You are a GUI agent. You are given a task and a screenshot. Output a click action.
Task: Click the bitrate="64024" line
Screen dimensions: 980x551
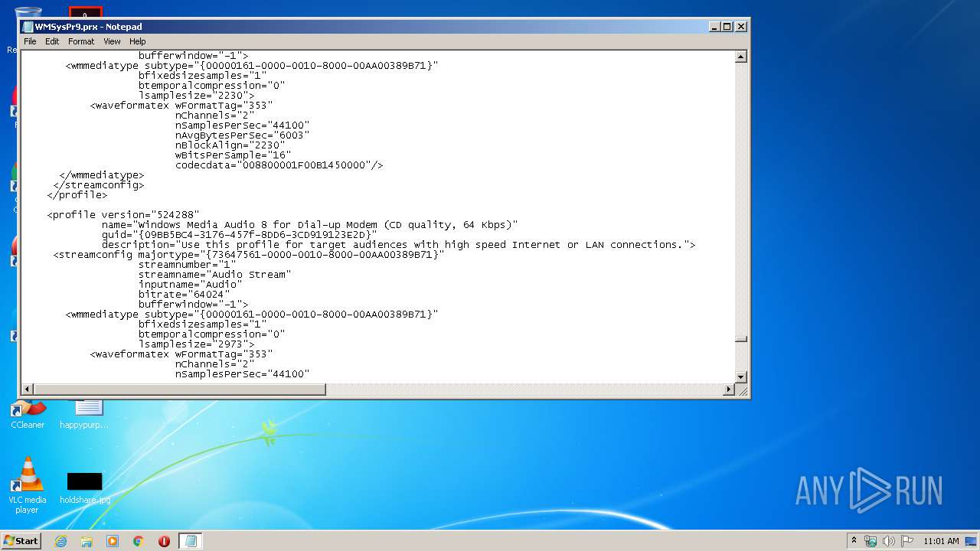184,294
